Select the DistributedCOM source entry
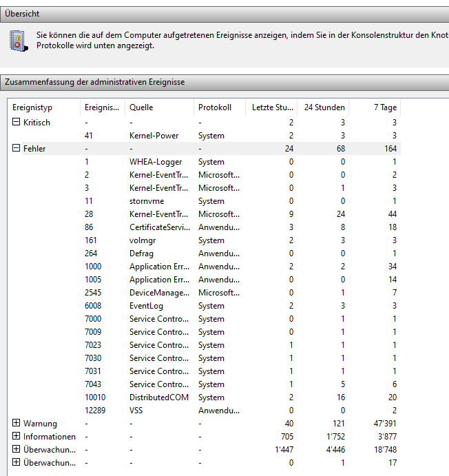Screen dimensions: 449x476 pos(159,397)
